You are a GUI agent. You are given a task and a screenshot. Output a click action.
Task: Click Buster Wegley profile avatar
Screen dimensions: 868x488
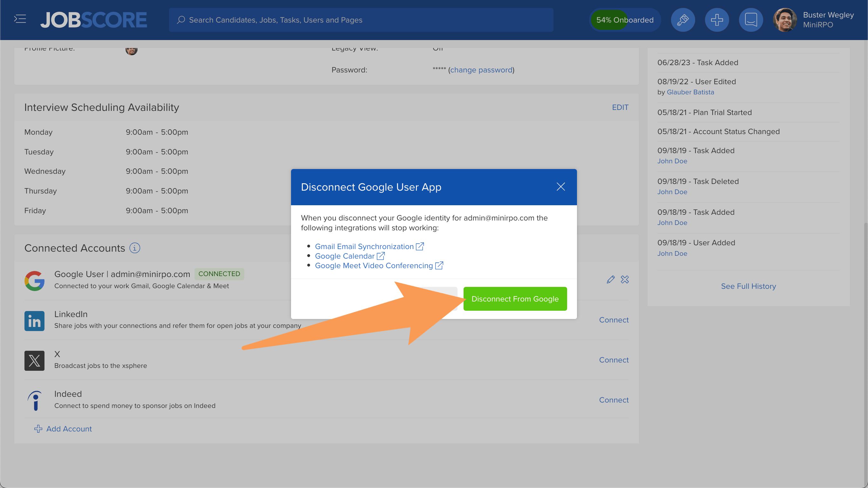click(785, 20)
